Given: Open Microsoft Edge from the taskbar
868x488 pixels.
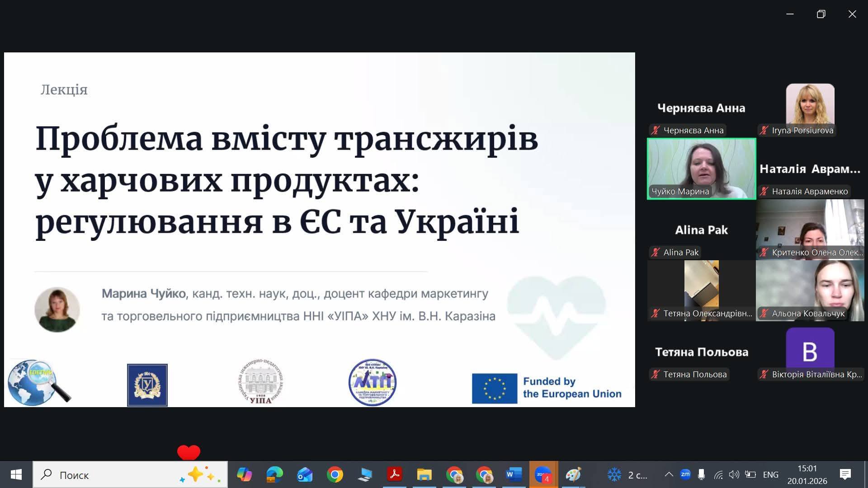Looking at the screenshot, I should click(x=274, y=475).
